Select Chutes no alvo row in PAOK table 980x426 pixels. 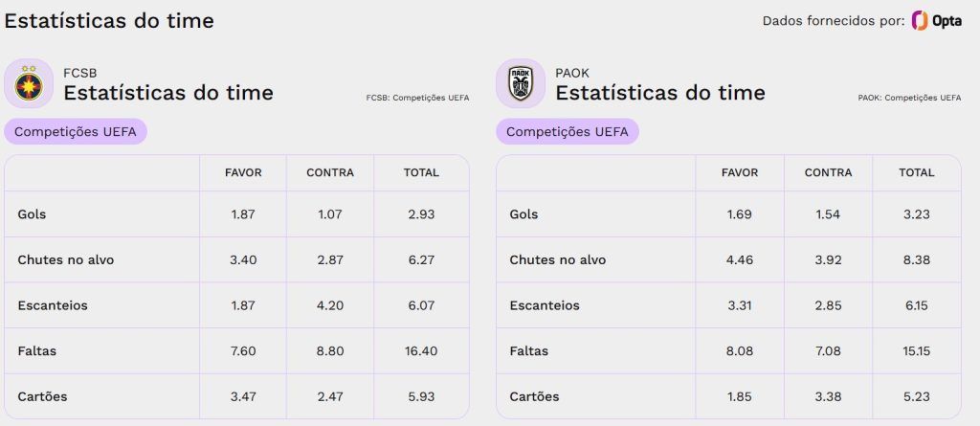728,259
